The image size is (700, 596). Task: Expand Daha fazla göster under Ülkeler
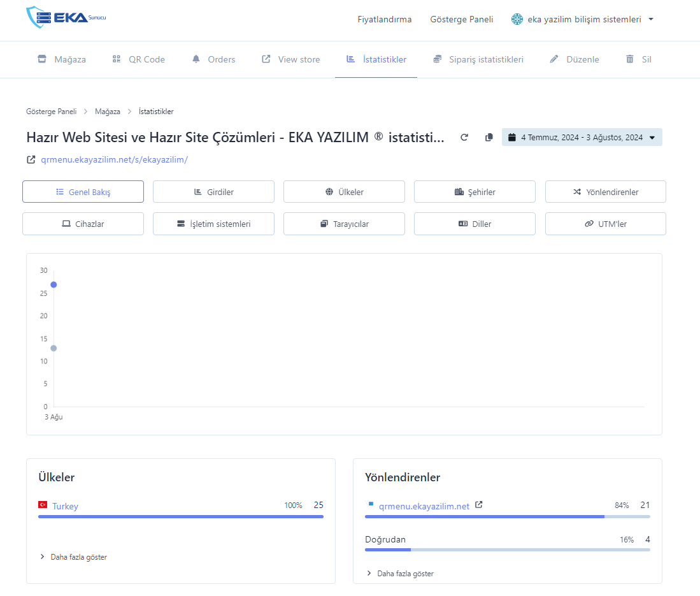73,557
